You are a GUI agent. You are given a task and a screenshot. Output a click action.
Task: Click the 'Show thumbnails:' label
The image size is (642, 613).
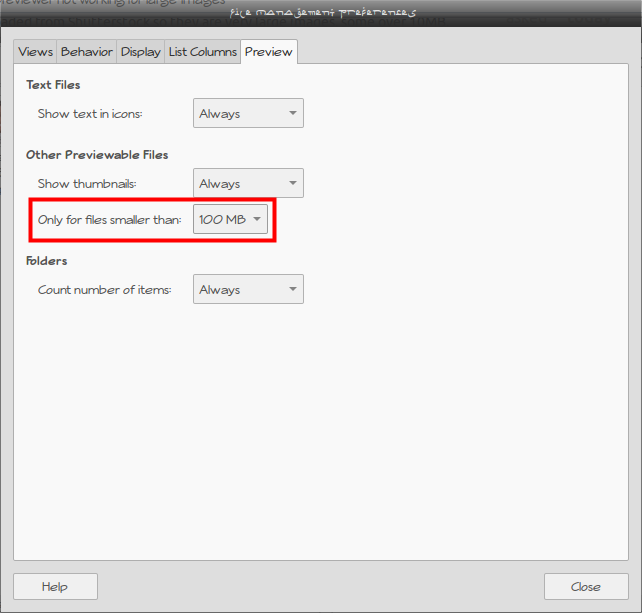(x=86, y=184)
